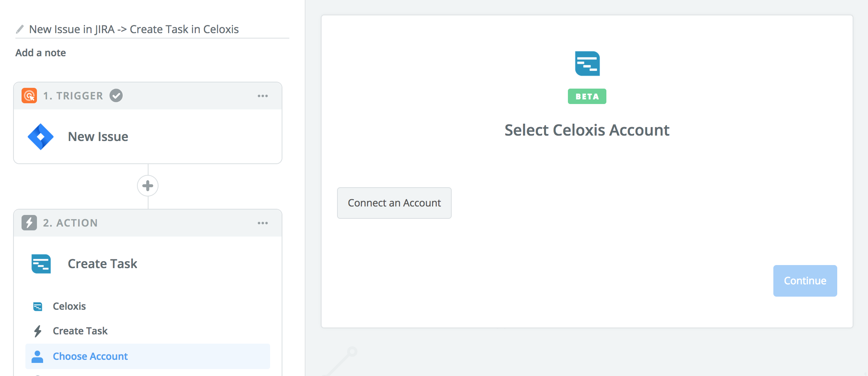The height and width of the screenshot is (376, 868).
Task: Expand the New Issue trigger step
Action: click(98, 137)
